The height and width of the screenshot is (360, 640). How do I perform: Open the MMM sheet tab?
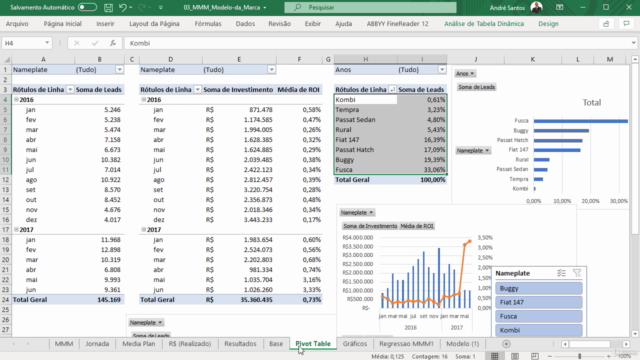[x=64, y=344]
